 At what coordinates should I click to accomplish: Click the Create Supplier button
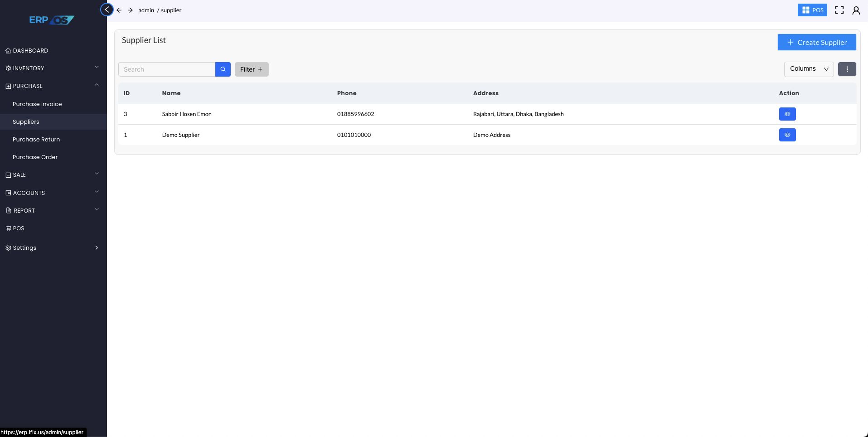coord(816,42)
